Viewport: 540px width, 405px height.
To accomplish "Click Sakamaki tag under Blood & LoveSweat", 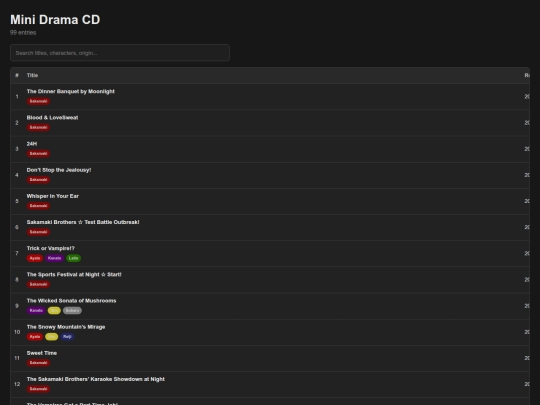I will (38, 127).
